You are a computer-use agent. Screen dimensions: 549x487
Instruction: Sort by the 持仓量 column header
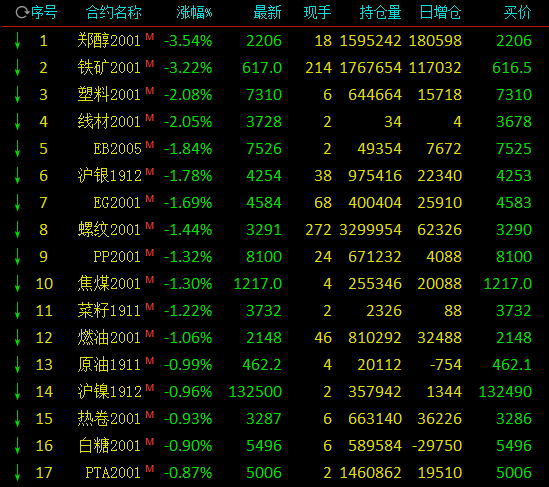(x=380, y=13)
